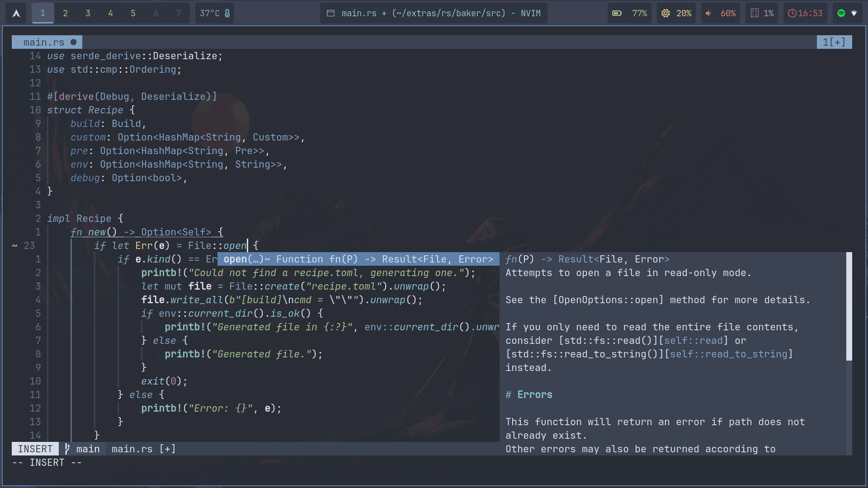Viewport: 868px width, 488px height.
Task: Click the modified dot on main.rs tab
Action: coord(73,42)
